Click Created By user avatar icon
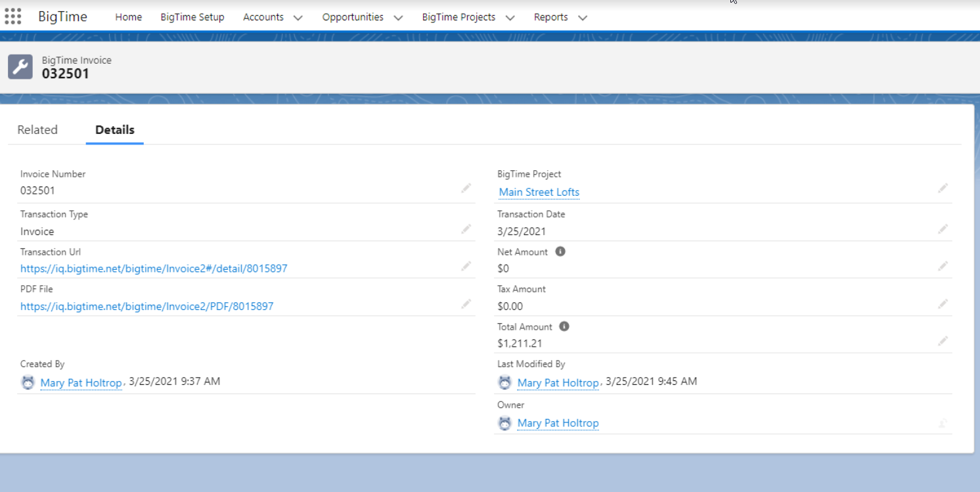Viewport: 980px width, 492px height. pos(28,382)
